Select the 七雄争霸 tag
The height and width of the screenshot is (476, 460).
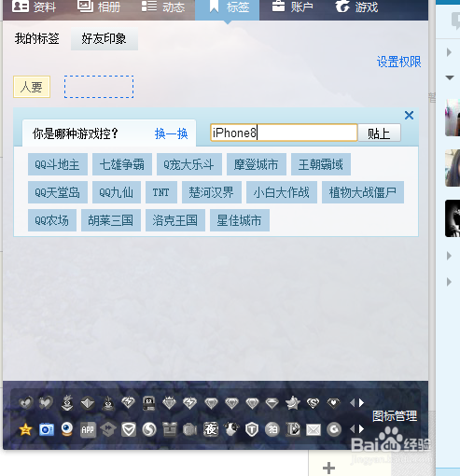click(122, 164)
